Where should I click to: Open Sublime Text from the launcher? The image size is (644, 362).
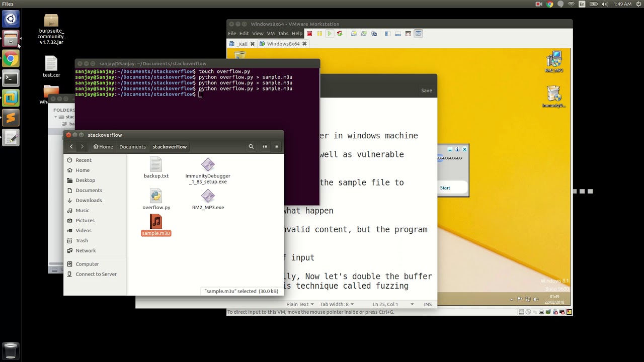point(11,118)
